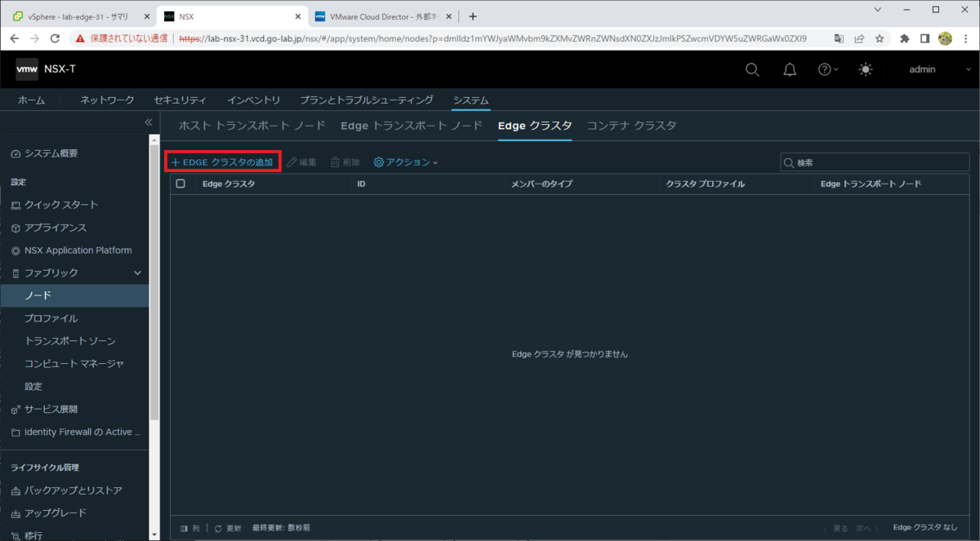Focus the 検索 search field
Screen dimensions: 980x541
click(875, 162)
